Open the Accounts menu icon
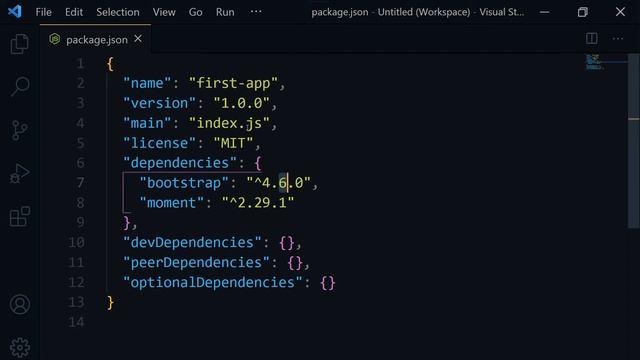Screen dimensions: 640x360 [x=20, y=304]
